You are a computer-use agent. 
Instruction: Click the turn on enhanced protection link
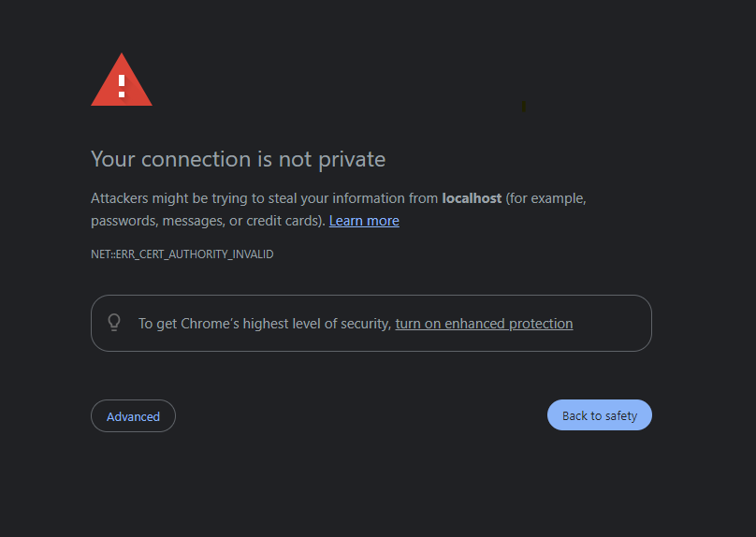[484, 324]
